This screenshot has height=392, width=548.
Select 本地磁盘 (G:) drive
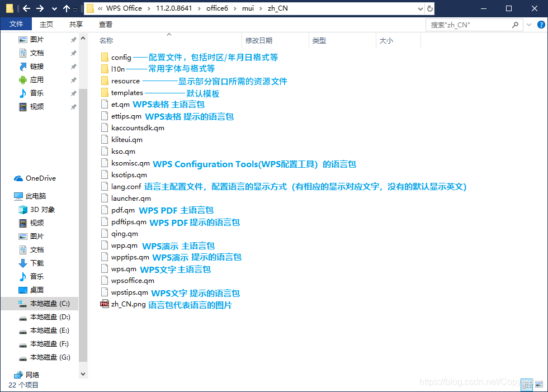pyautogui.click(x=50, y=357)
